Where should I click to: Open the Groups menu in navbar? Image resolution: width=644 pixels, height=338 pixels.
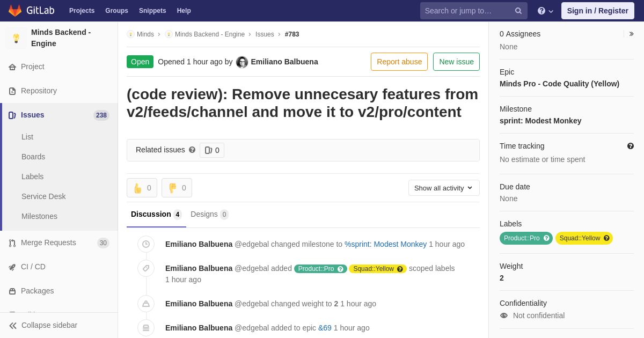coord(116,11)
